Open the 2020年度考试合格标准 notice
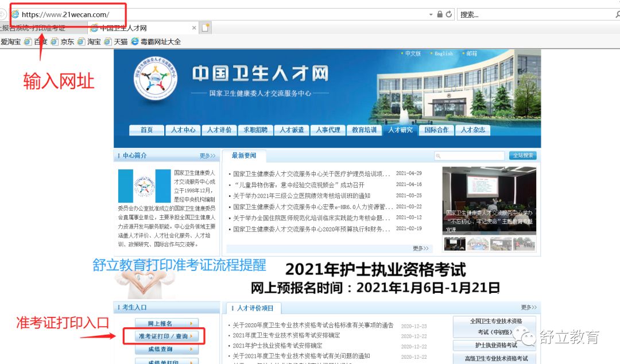620x364 pixels. coord(313,325)
